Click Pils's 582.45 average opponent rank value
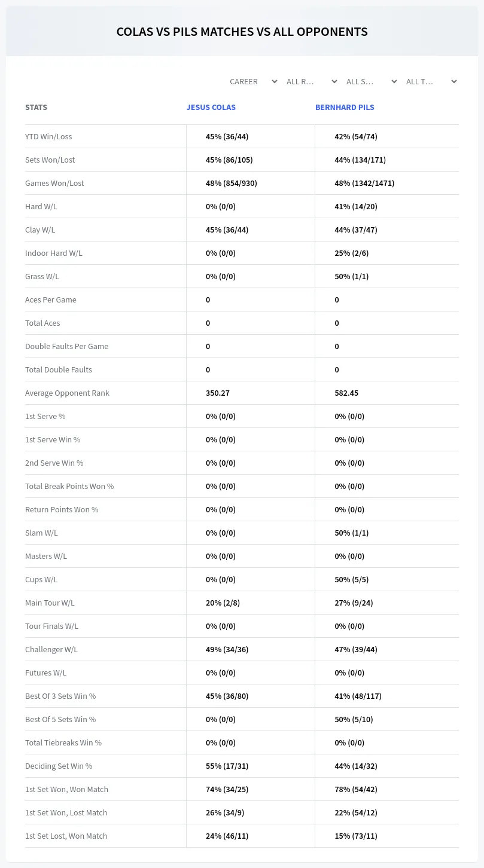Viewport: 484px width, 868px height. point(347,393)
